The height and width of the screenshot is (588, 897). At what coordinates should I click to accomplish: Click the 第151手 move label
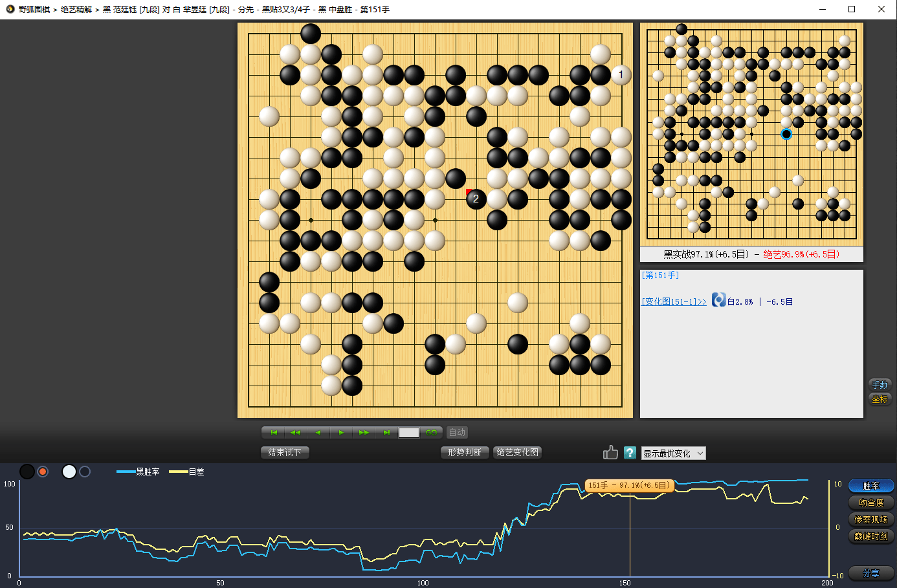click(x=660, y=275)
